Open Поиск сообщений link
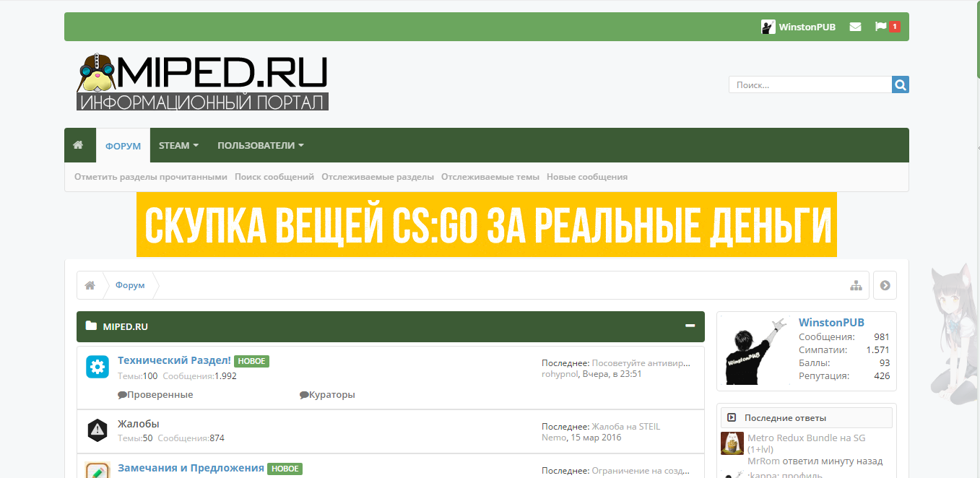The height and width of the screenshot is (478, 980). click(x=274, y=177)
